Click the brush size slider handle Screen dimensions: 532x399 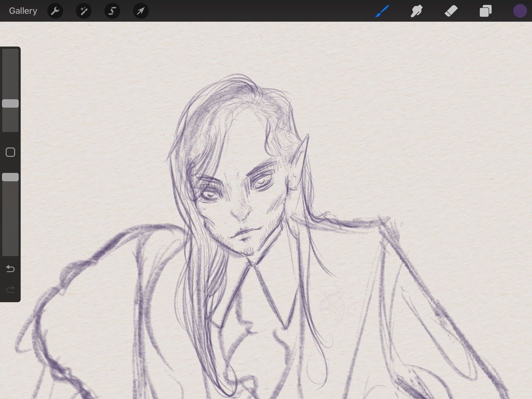point(10,103)
